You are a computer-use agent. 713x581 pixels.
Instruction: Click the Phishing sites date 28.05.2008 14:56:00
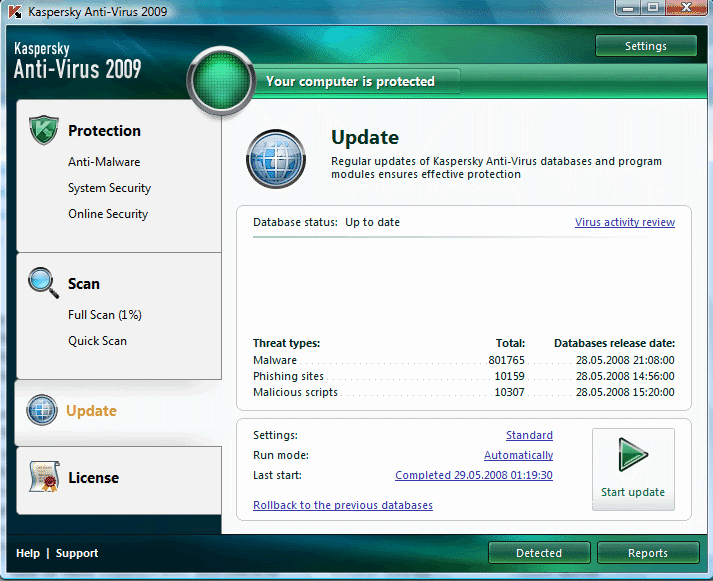tap(625, 376)
